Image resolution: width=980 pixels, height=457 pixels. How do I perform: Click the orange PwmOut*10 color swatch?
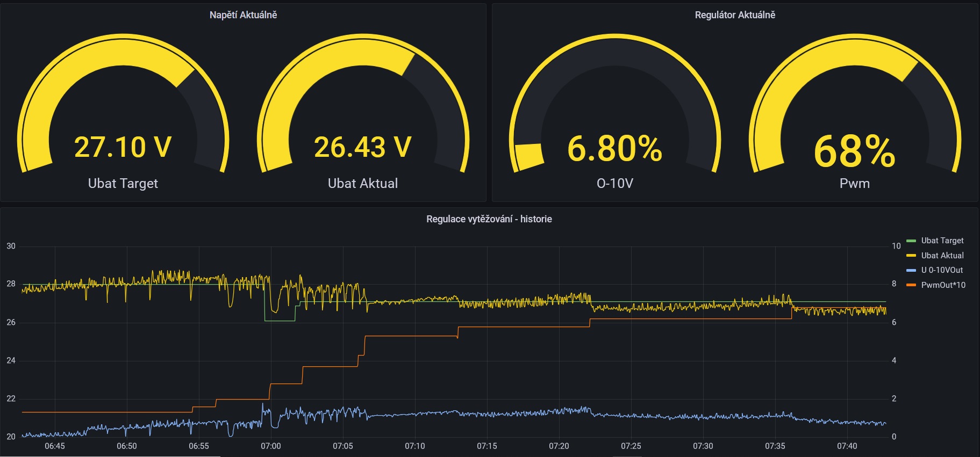pos(911,285)
